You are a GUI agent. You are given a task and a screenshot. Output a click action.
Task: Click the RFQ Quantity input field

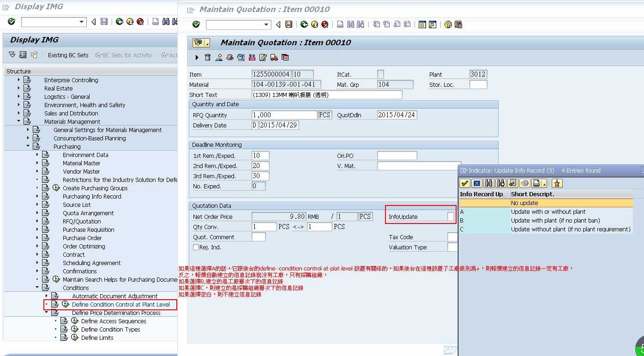284,115
